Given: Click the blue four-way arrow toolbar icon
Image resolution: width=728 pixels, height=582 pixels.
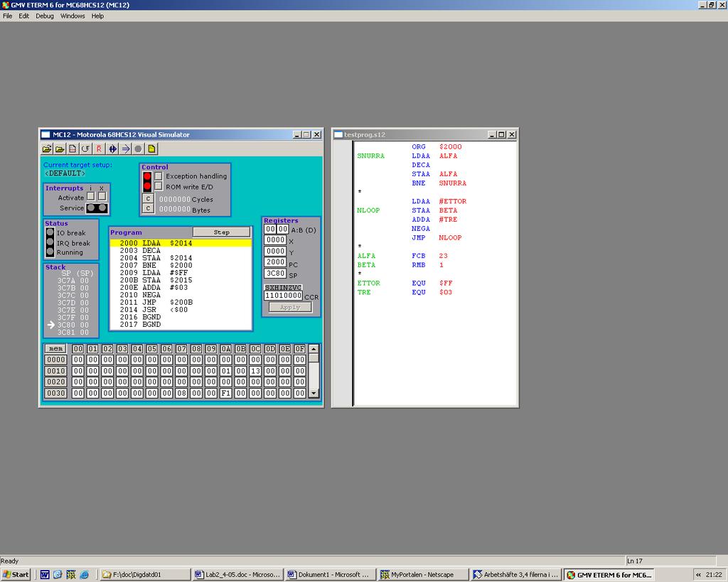Looking at the screenshot, I should (112, 149).
